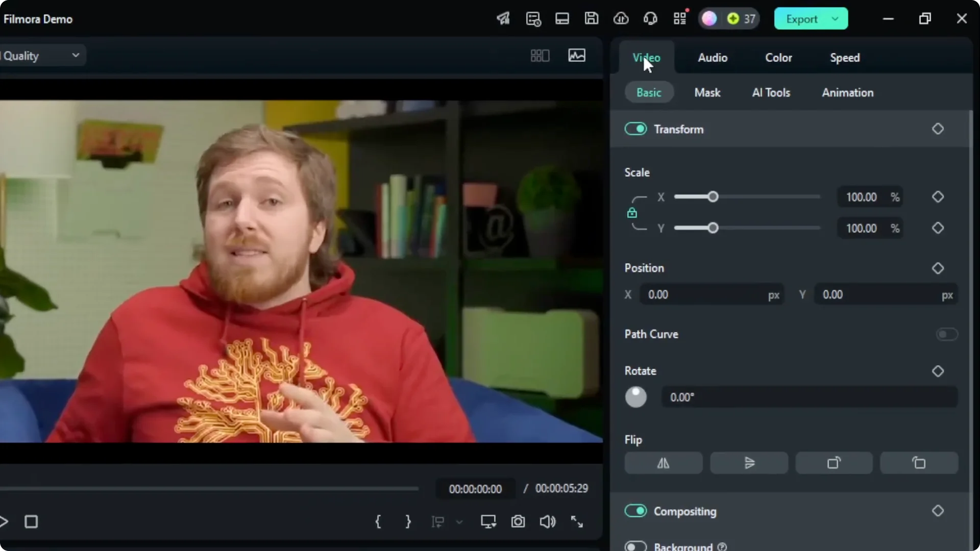Viewport: 980px width, 551px height.
Task: Click the Export button
Action: click(803, 18)
